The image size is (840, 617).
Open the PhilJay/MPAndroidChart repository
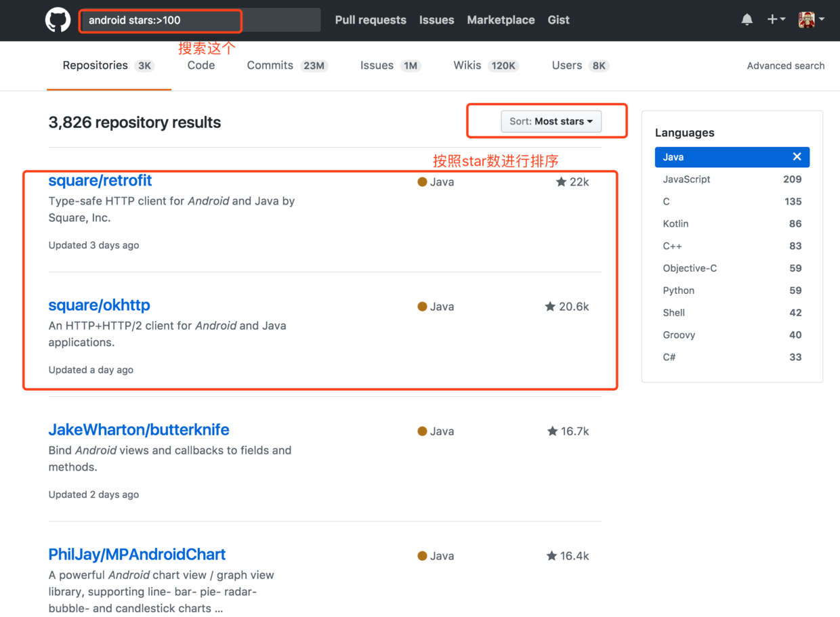[x=137, y=555]
